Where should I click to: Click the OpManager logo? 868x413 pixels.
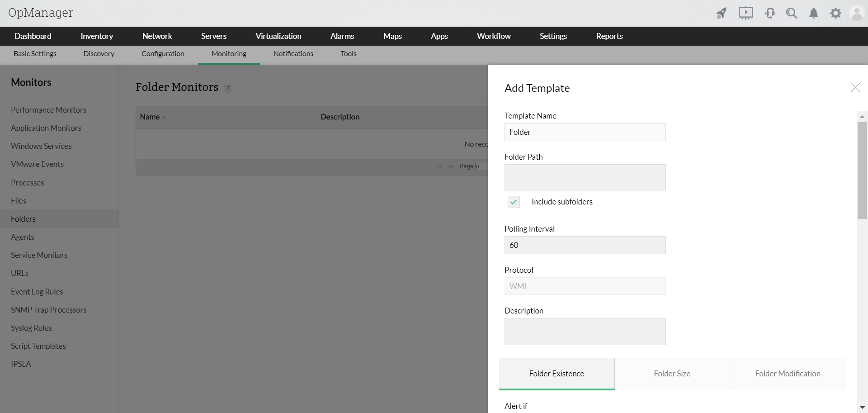(x=40, y=13)
